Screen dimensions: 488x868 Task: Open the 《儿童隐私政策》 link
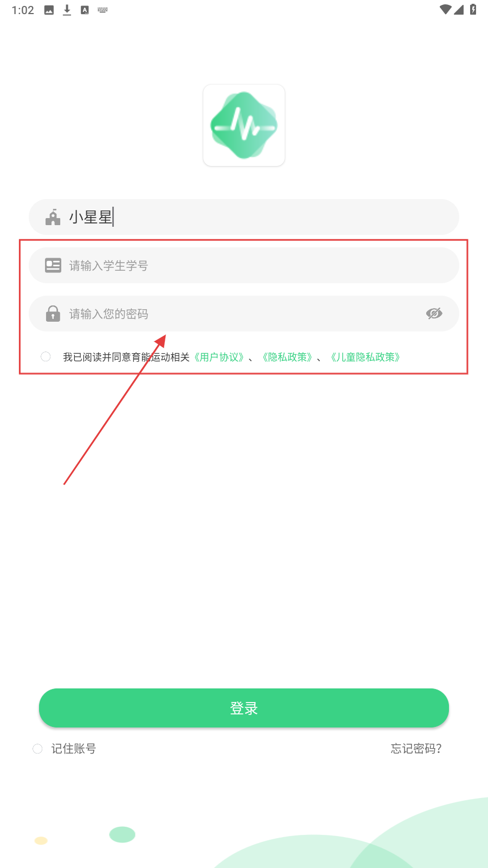365,357
